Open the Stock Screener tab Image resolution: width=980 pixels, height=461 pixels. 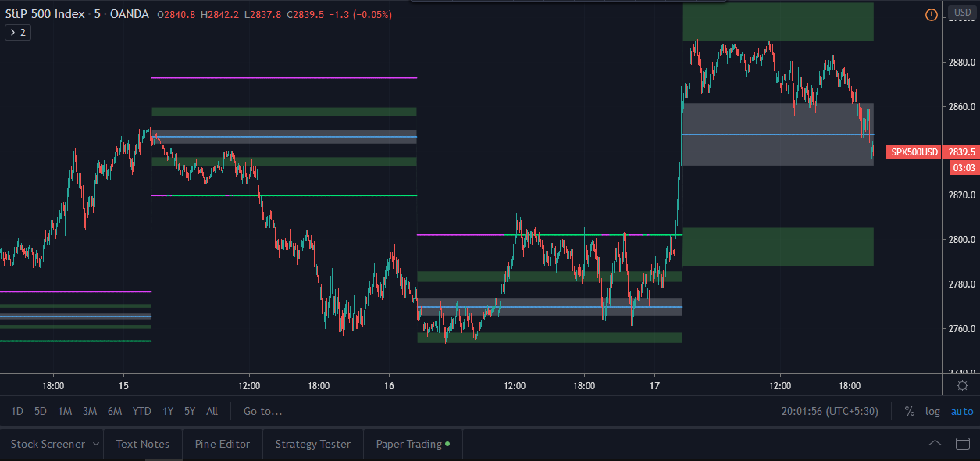pos(48,444)
